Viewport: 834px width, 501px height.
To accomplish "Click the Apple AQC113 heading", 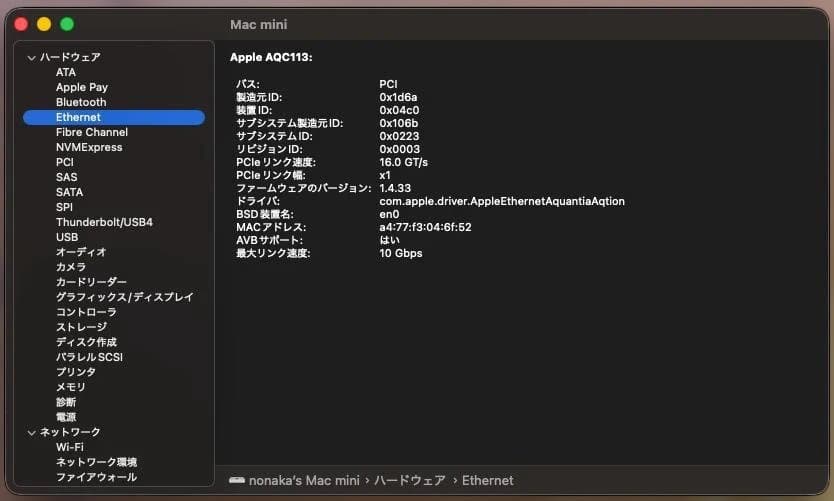I will tap(271, 57).
